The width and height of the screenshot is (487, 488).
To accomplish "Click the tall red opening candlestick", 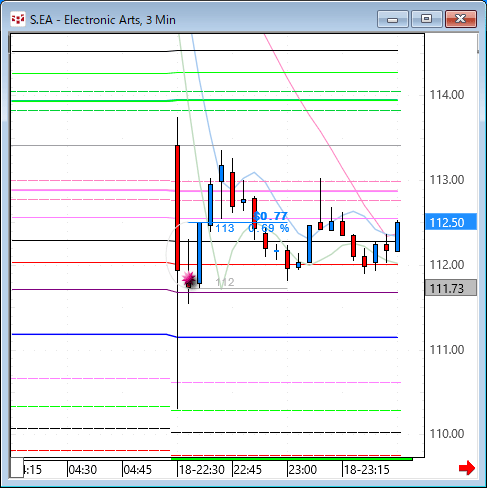I will point(177,208).
